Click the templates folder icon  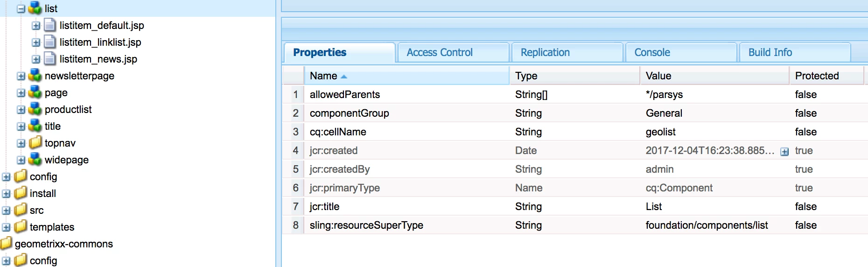21,227
